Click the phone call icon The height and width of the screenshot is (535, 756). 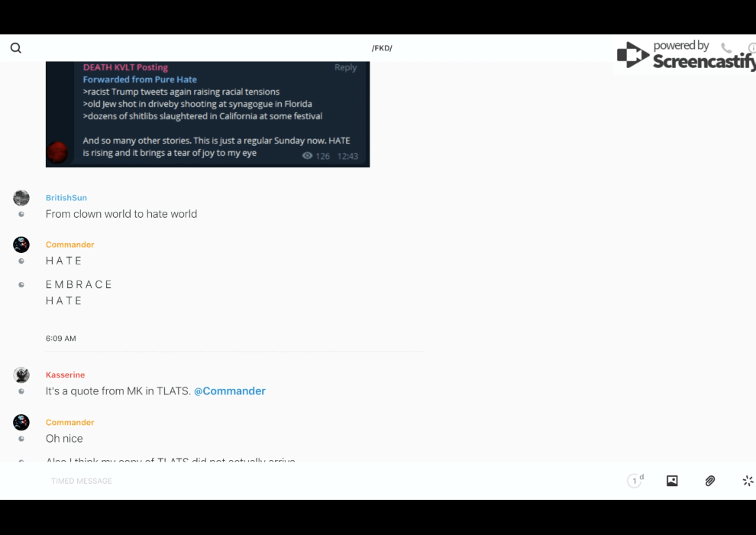point(726,47)
